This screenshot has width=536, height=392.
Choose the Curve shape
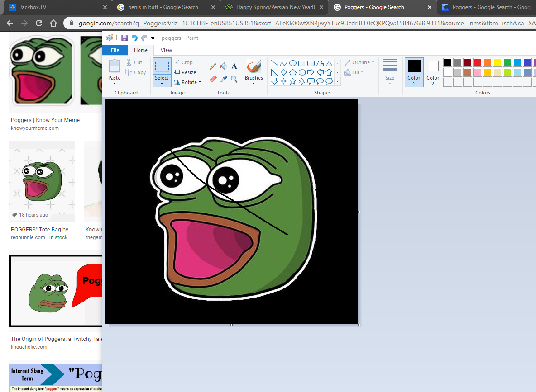tap(284, 63)
